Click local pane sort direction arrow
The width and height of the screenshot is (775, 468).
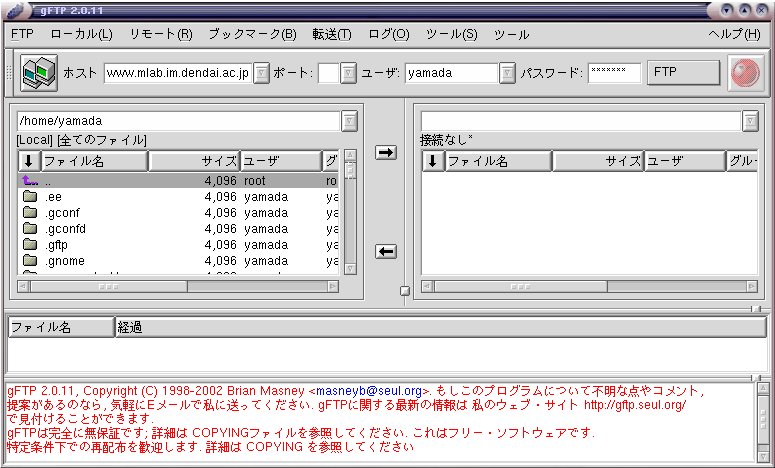coord(29,161)
